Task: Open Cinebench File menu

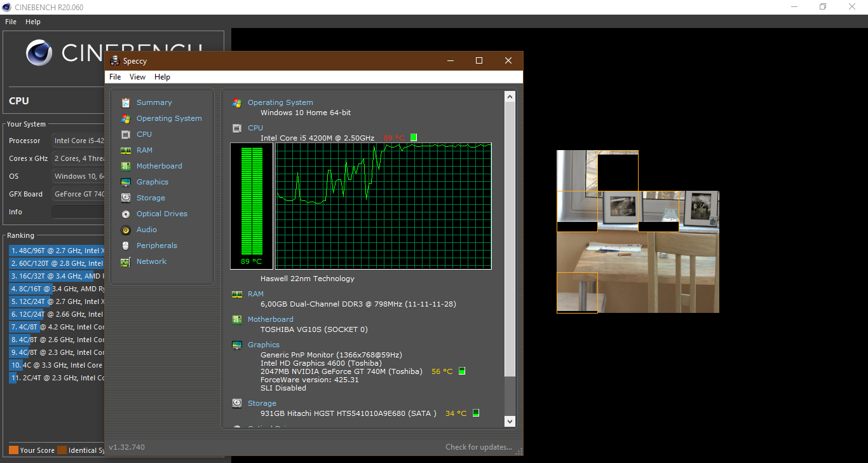Action: [11, 22]
